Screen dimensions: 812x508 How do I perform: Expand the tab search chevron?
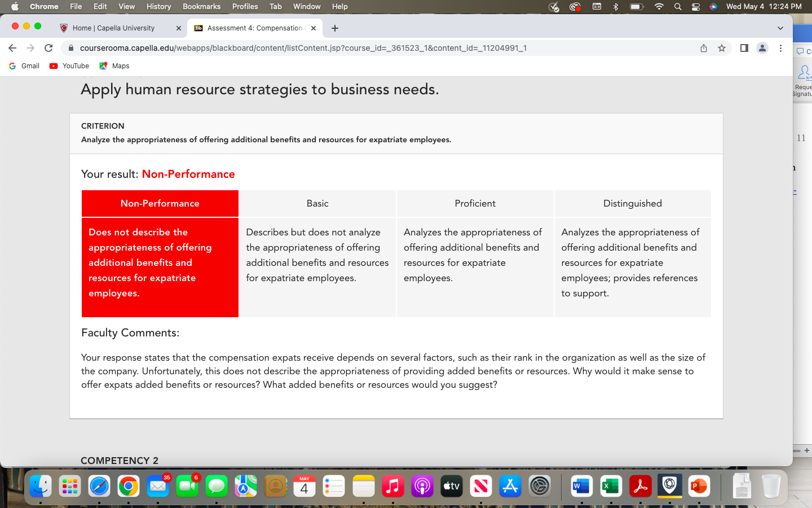click(780, 28)
